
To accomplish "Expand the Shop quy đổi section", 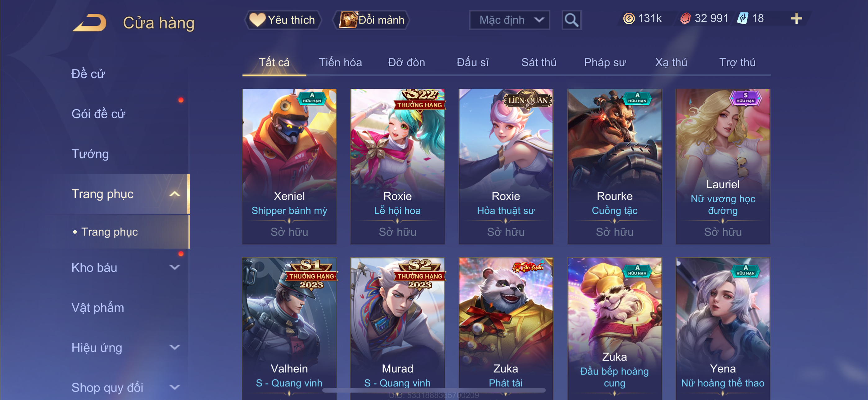I will coord(174,387).
